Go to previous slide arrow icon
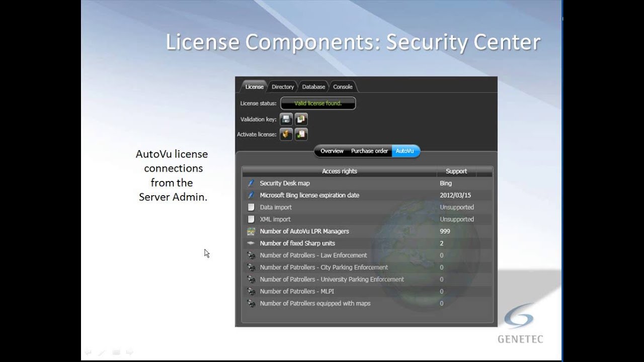644x362 pixels. point(88,352)
